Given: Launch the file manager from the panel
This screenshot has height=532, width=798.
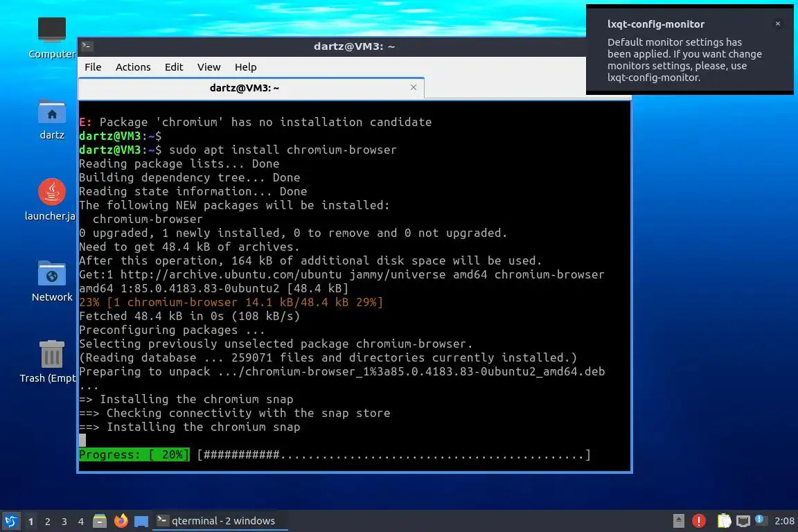Looking at the screenshot, I should tap(100, 521).
